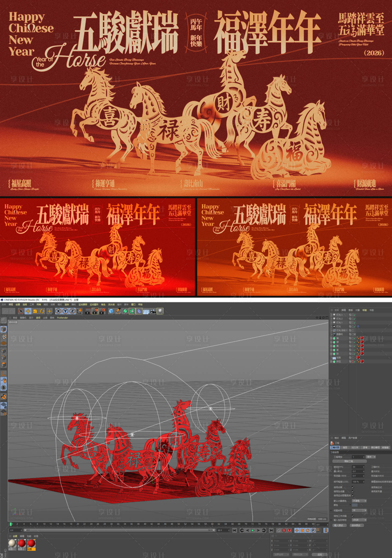Open project scale units dropdown
Image resolution: width=392 pixels, height=558 pixels.
point(371,457)
